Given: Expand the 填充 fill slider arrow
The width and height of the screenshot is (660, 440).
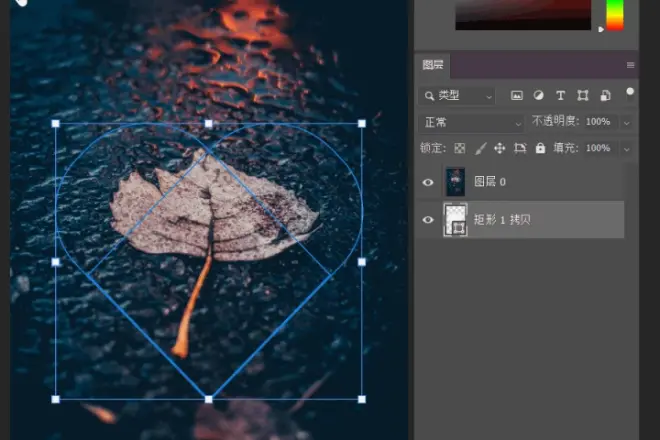Looking at the screenshot, I should coord(627,149).
